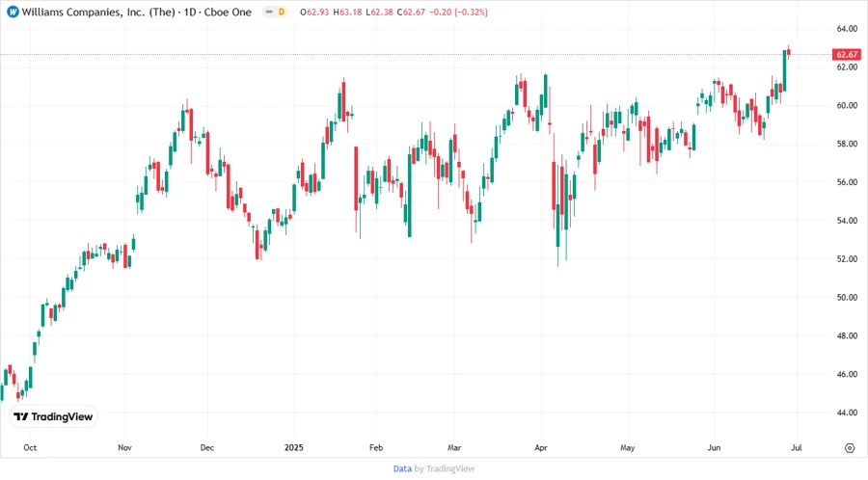Click the 1D interval label in title
Image resolution: width=868 pixels, height=480 pixels.
pos(190,13)
